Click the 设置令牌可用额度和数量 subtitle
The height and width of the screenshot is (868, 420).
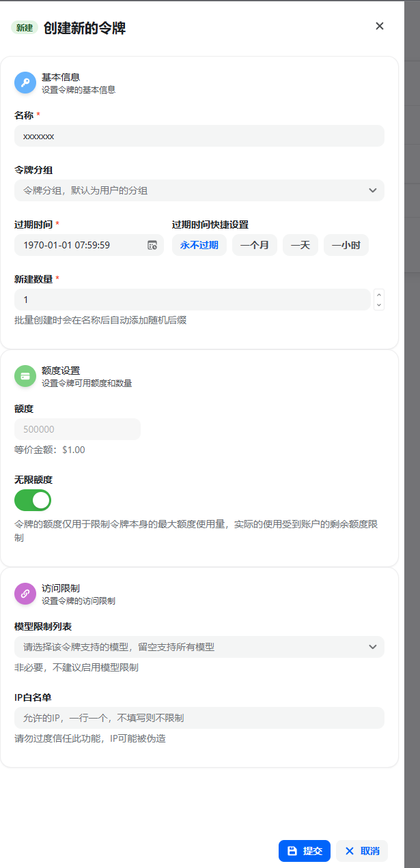[x=87, y=384]
